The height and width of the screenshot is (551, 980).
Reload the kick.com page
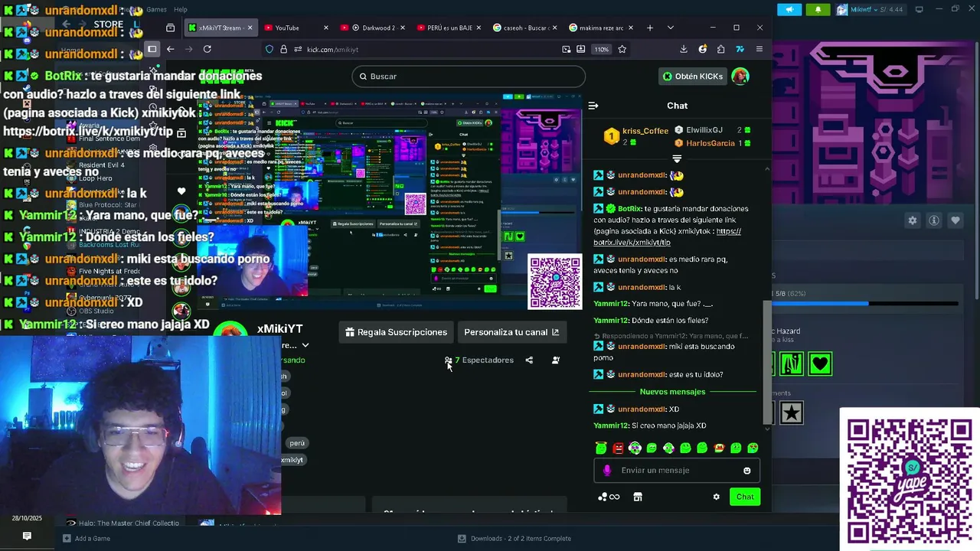207,49
